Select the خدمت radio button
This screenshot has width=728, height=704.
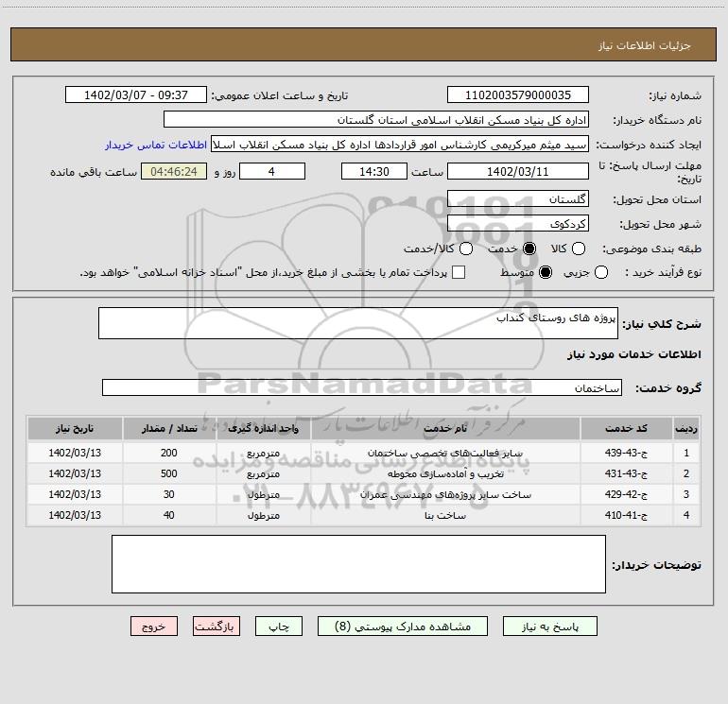[x=529, y=249]
